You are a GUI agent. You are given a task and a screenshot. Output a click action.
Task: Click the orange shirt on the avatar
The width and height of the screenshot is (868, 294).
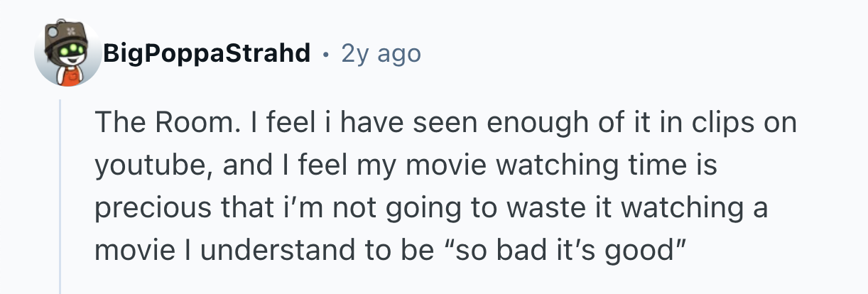coord(68,78)
